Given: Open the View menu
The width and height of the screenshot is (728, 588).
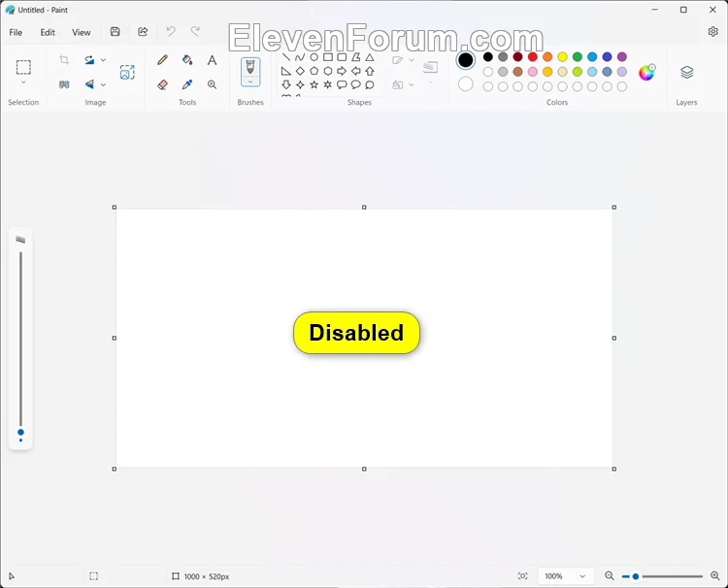Looking at the screenshot, I should [x=82, y=32].
